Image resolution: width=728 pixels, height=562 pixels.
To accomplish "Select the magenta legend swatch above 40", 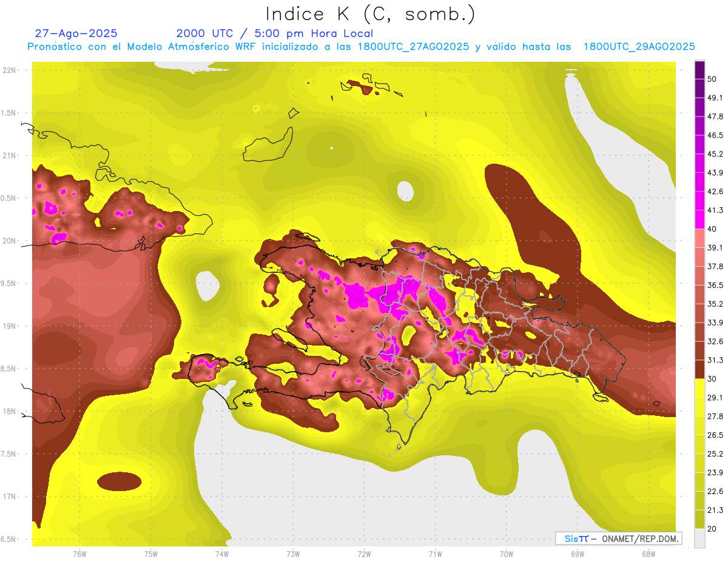I will click(x=699, y=219).
